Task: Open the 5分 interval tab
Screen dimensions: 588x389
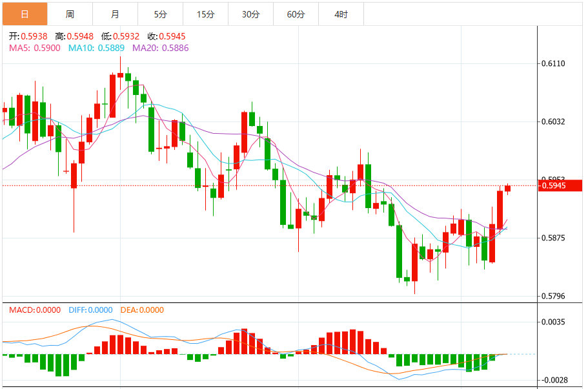Action: click(161, 14)
